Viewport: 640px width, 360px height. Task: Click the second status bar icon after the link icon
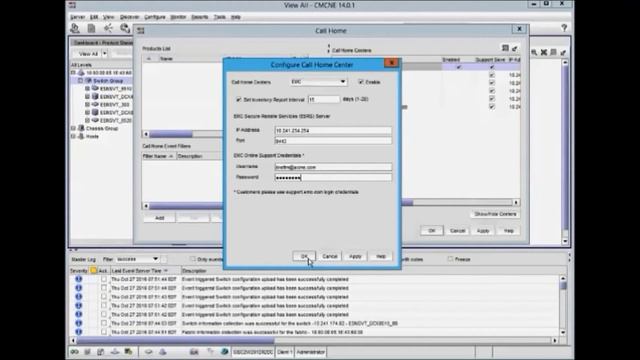87,351
